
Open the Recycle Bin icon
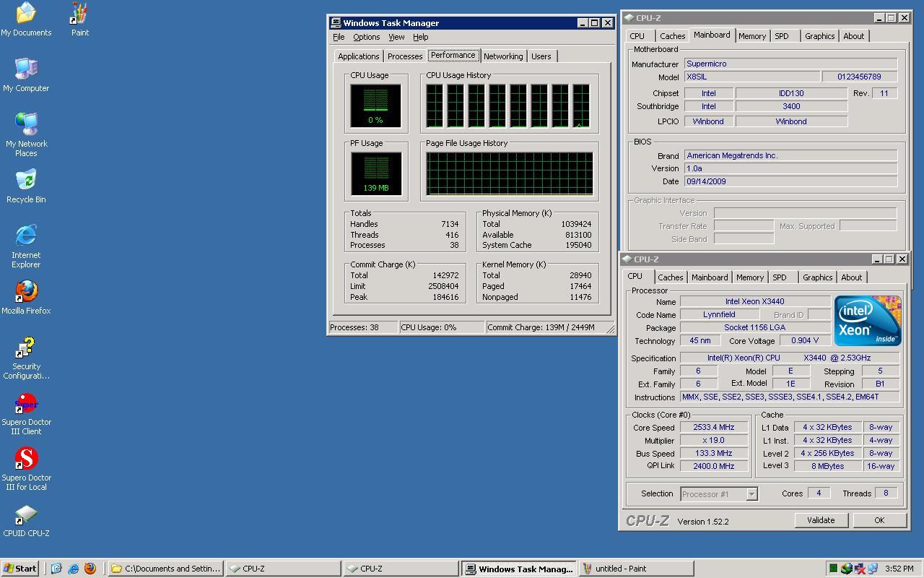[26, 186]
